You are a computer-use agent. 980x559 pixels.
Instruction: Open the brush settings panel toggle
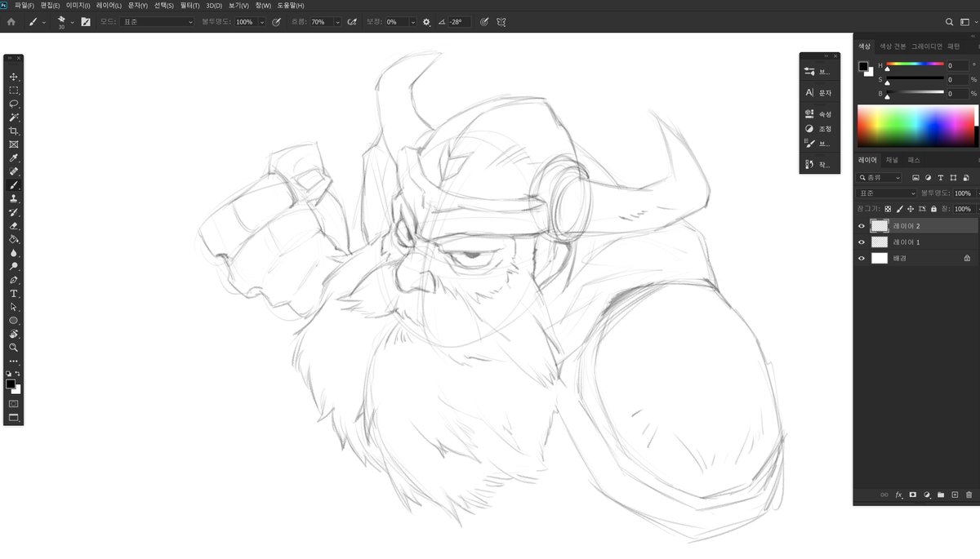coord(86,22)
